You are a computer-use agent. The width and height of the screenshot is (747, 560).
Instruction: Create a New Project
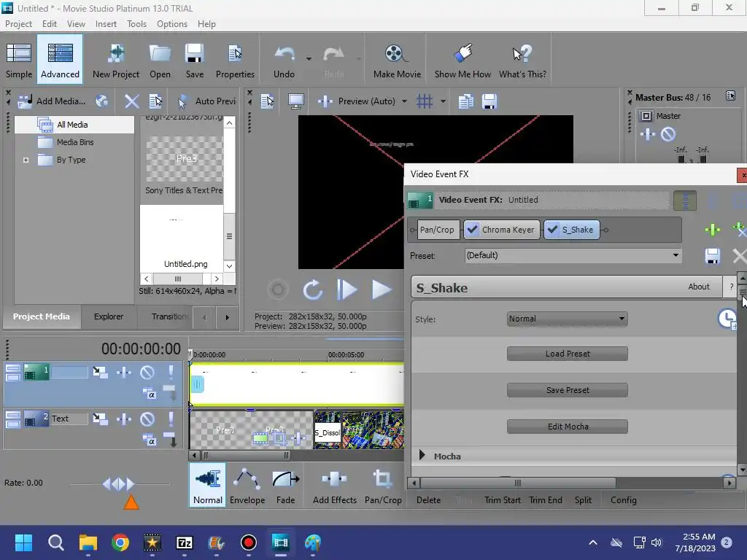[x=116, y=60]
